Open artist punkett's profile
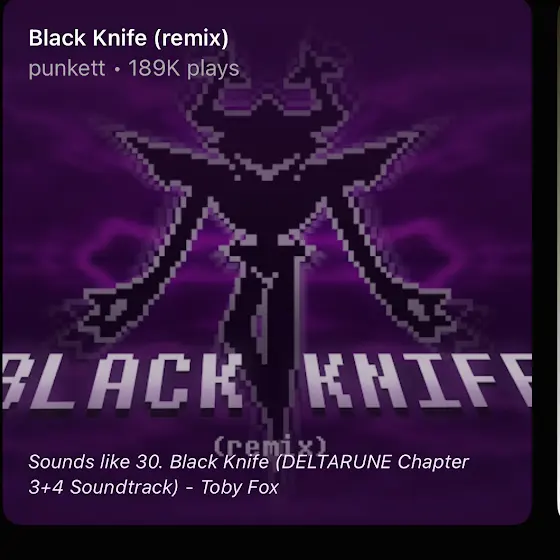This screenshot has height=560, width=560. point(67,68)
